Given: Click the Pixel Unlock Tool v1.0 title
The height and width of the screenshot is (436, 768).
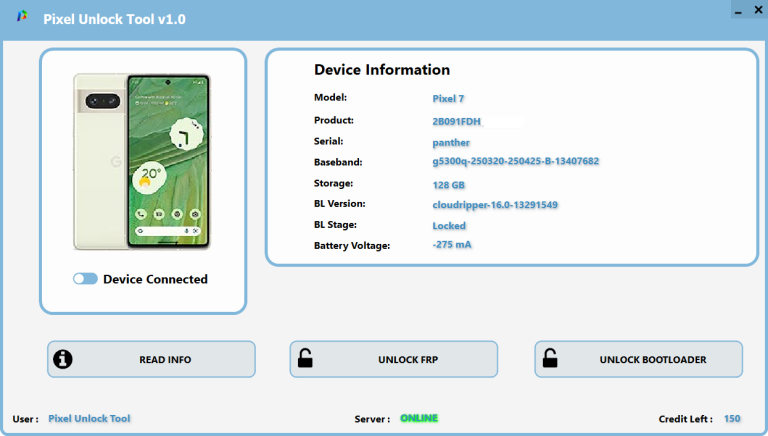Looking at the screenshot, I should 115,19.
